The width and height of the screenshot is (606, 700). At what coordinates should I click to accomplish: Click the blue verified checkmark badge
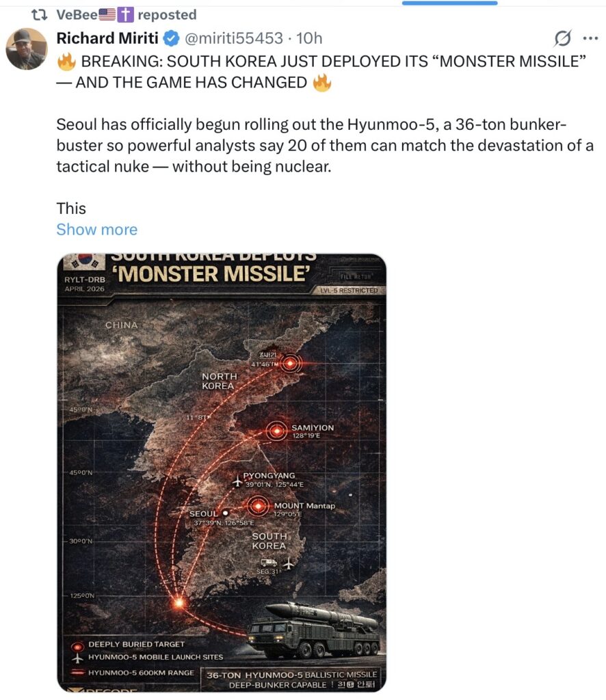pos(171,38)
